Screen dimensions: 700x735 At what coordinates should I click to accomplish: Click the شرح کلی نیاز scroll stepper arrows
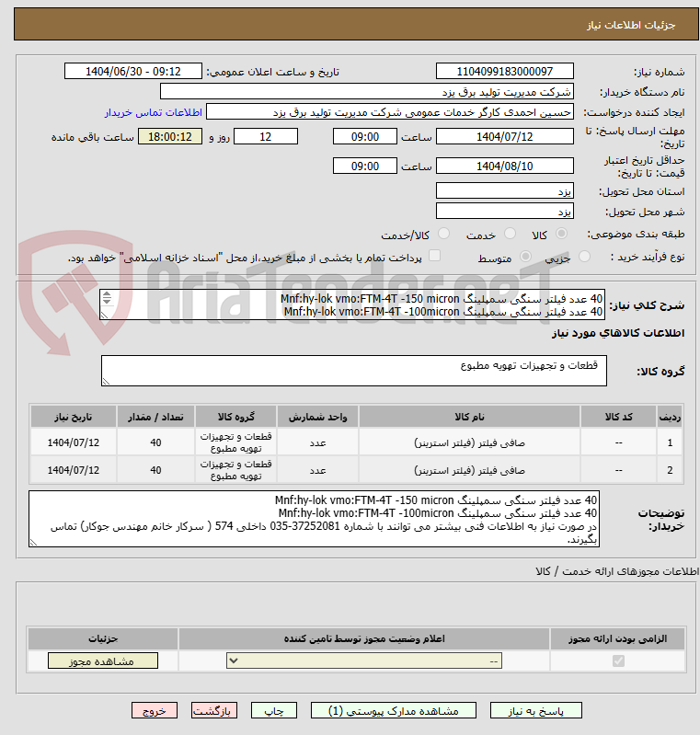point(107,298)
